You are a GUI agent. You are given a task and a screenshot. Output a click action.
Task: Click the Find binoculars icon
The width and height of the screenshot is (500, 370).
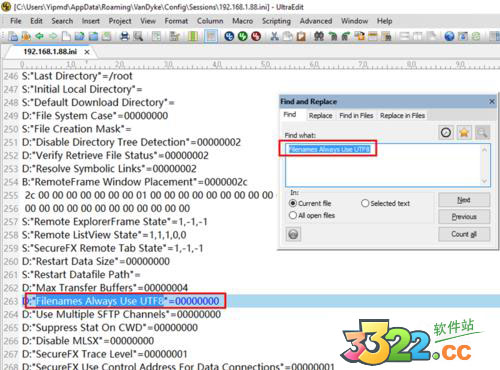(x=319, y=36)
